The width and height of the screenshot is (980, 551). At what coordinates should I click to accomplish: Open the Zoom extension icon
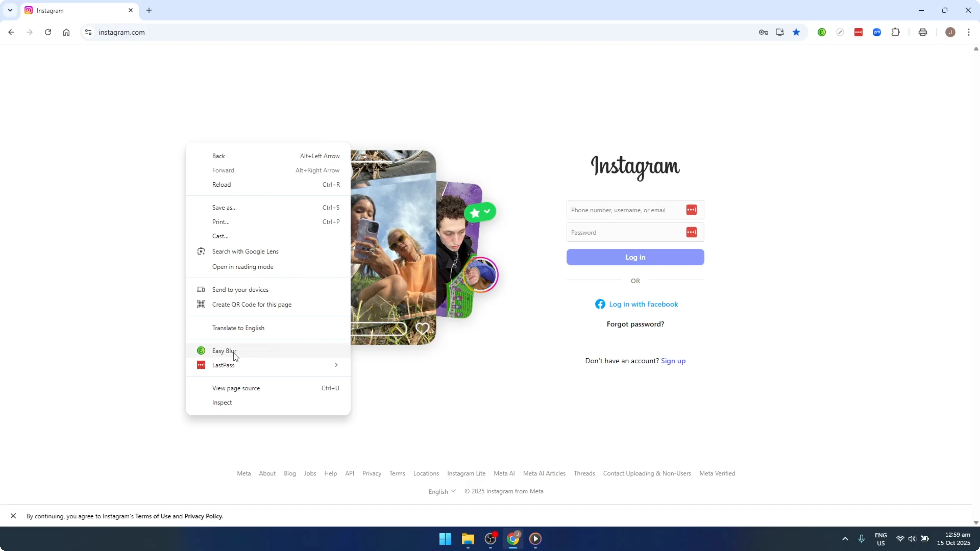[877, 32]
